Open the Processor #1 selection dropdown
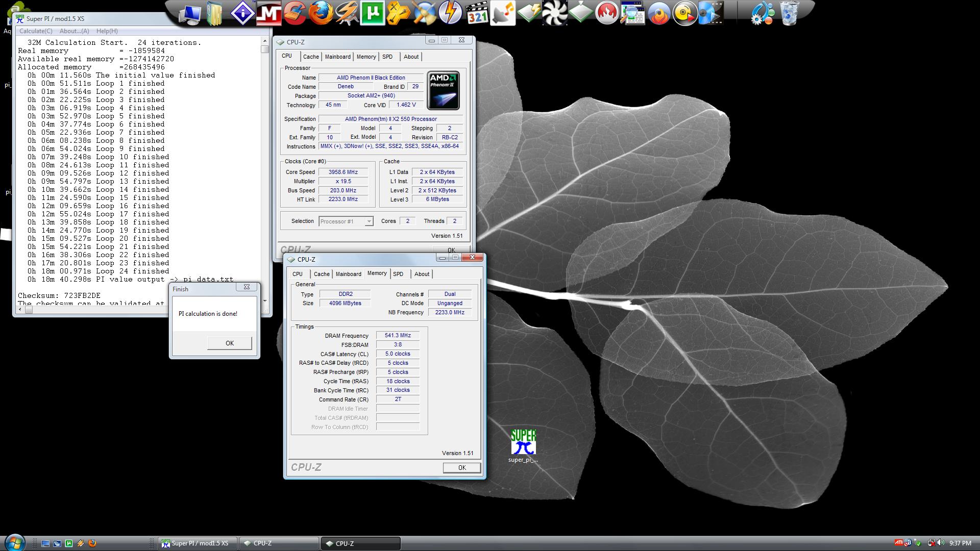 pyautogui.click(x=346, y=221)
